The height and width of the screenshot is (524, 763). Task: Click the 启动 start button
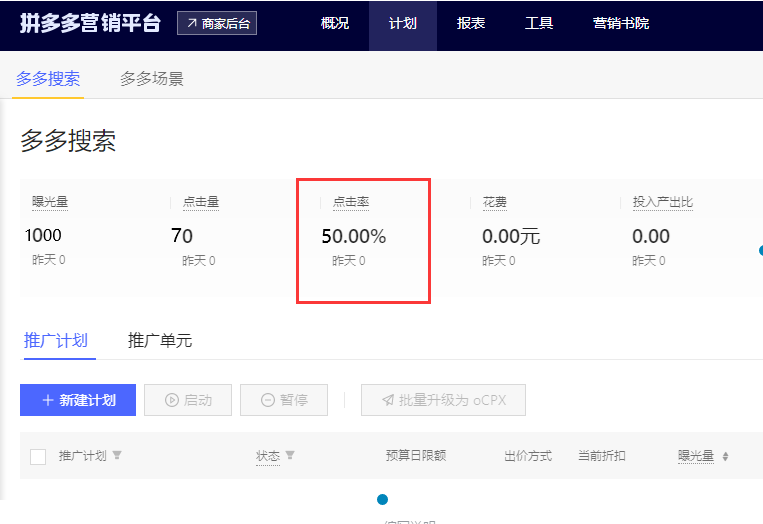(x=188, y=400)
